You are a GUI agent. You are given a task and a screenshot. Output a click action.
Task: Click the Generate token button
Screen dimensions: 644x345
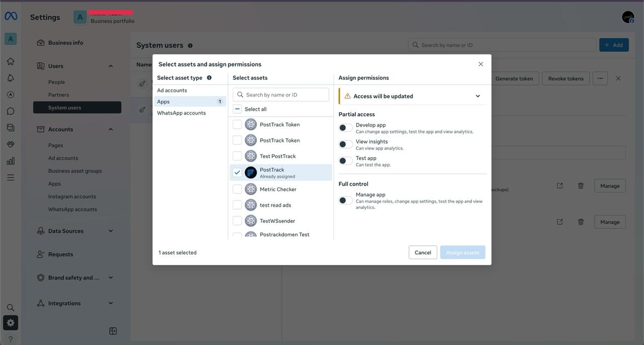click(x=514, y=78)
